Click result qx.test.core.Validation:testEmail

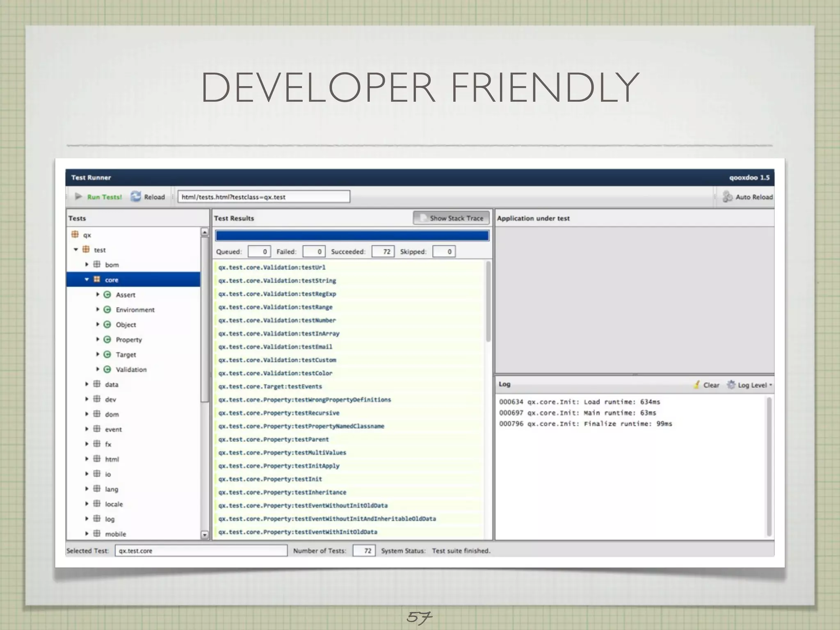point(275,347)
